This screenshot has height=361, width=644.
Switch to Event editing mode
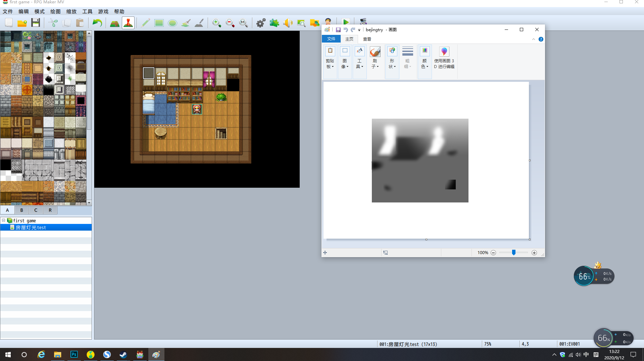[x=128, y=23]
